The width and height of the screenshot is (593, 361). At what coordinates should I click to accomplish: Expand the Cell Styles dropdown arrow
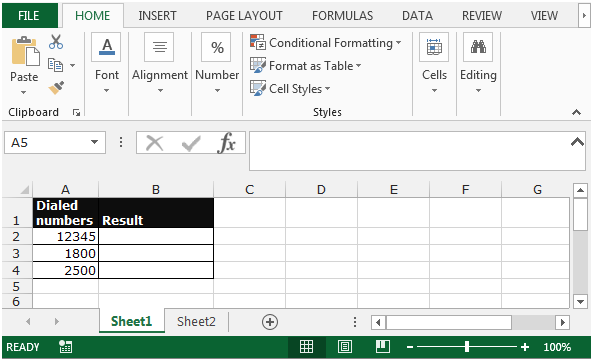(328, 89)
